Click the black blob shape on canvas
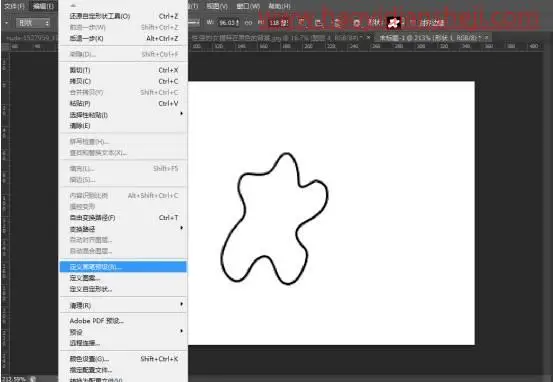553x382 pixels. click(274, 218)
